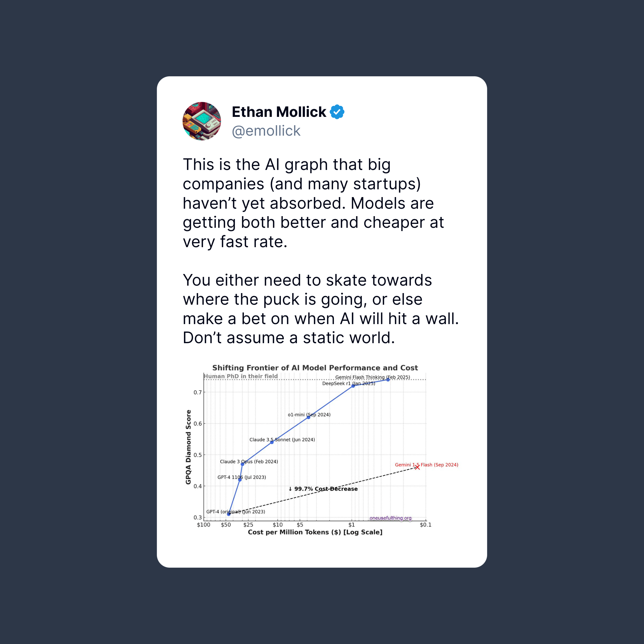644x644 pixels.
Task: Select the Claude 3.5 Sonnet data point
Action: click(272, 442)
